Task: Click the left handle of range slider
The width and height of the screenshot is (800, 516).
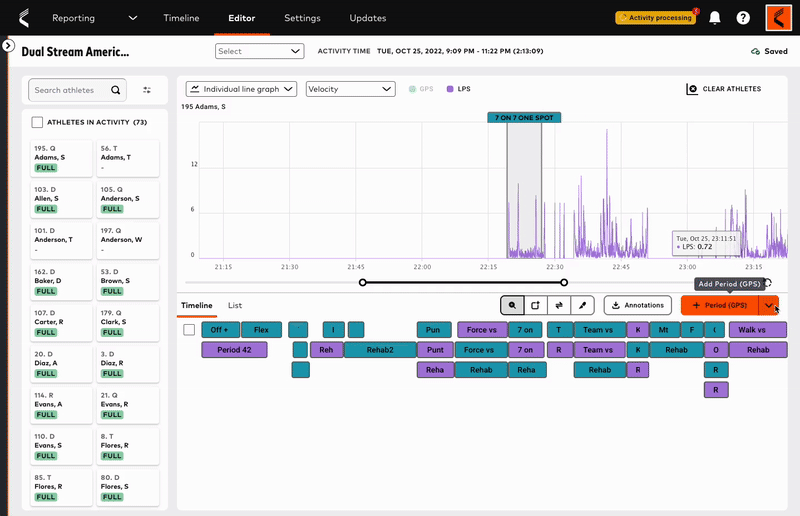Action: (x=363, y=282)
